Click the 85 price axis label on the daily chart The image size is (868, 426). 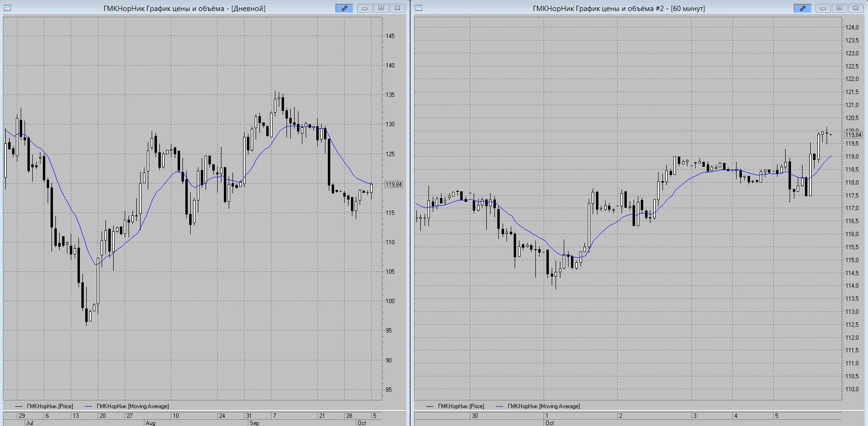(x=389, y=390)
